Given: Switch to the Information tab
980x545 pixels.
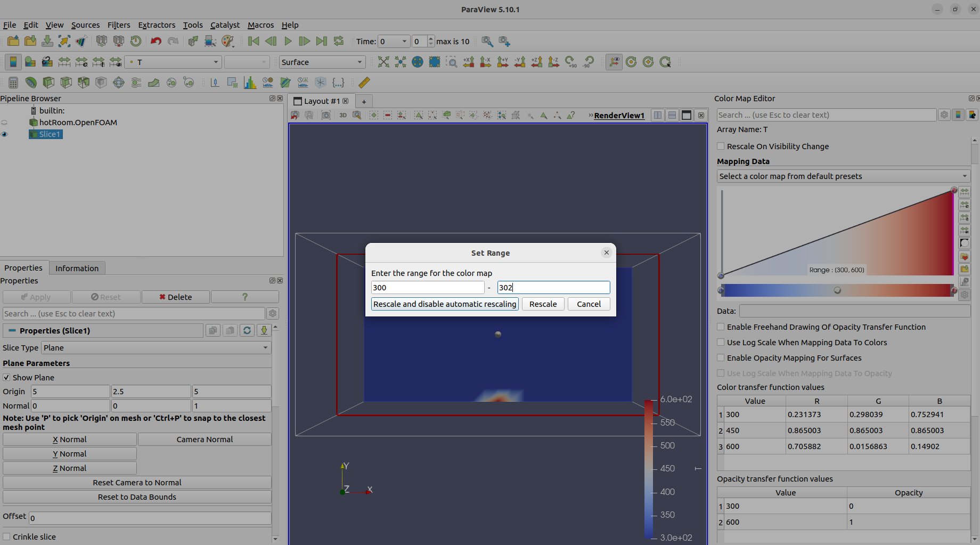Looking at the screenshot, I should (x=77, y=267).
